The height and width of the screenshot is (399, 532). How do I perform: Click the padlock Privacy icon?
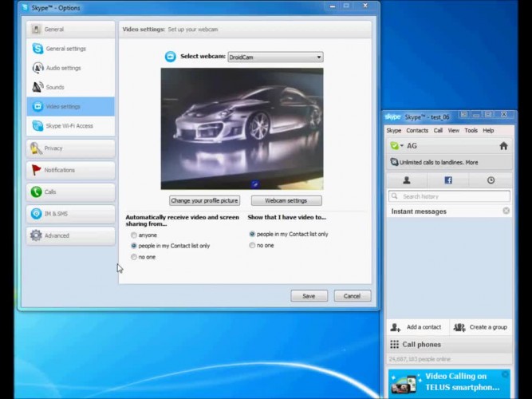point(36,148)
